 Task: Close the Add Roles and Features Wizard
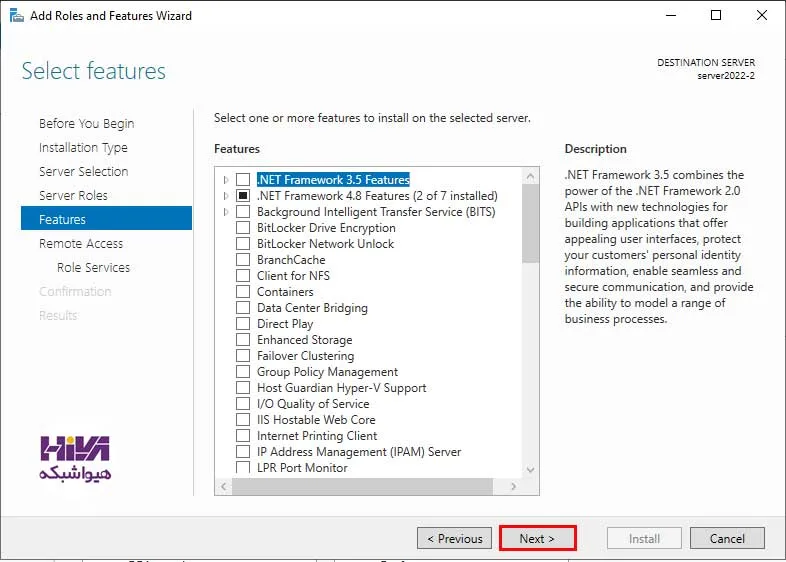point(761,16)
